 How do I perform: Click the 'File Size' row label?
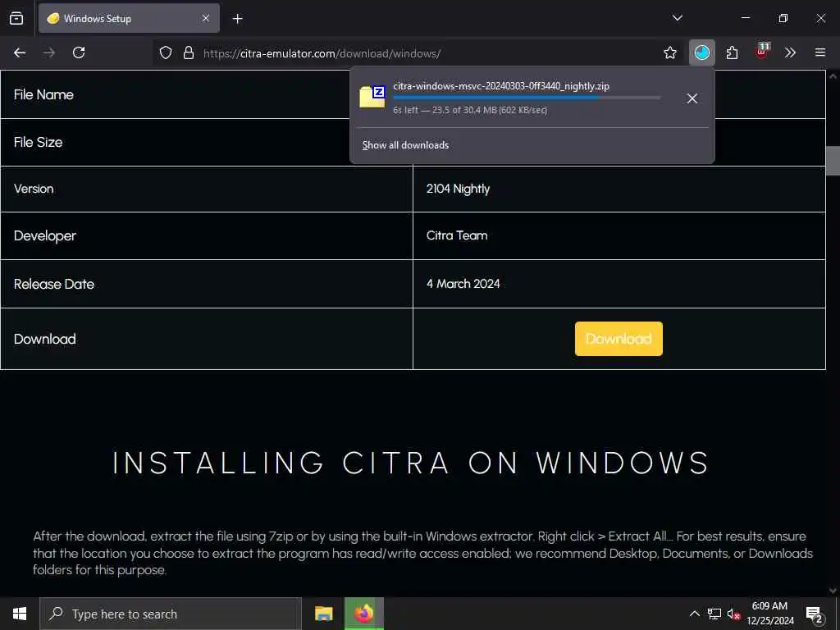click(38, 142)
